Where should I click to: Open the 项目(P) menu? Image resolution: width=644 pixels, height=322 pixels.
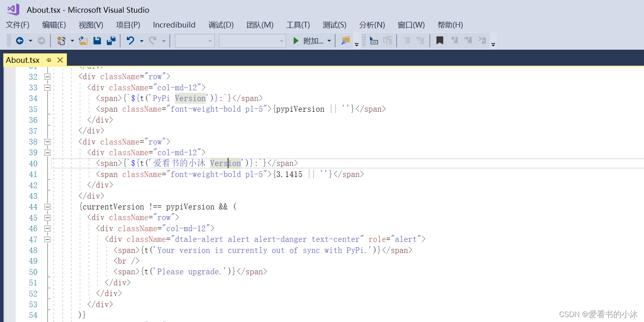pyautogui.click(x=128, y=25)
